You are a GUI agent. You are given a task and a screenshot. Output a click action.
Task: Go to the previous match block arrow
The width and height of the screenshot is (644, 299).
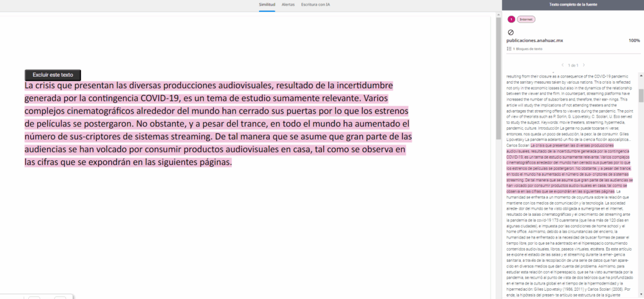point(562,65)
